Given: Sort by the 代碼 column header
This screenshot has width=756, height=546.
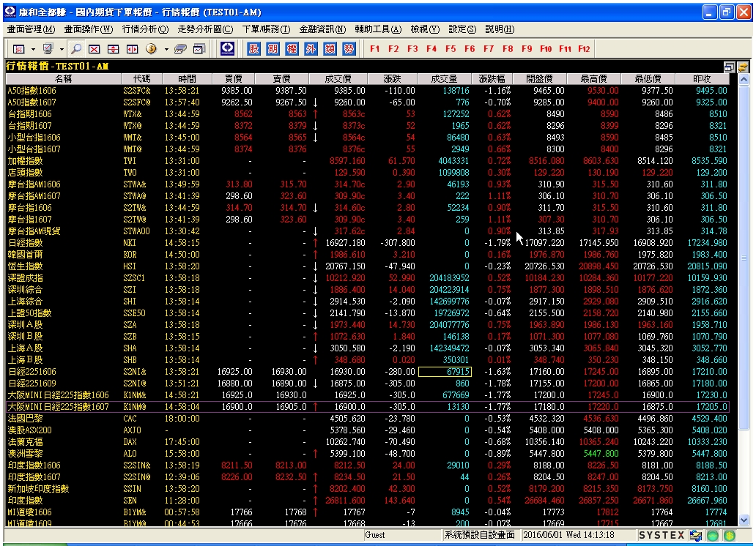Looking at the screenshot, I should (x=142, y=78).
